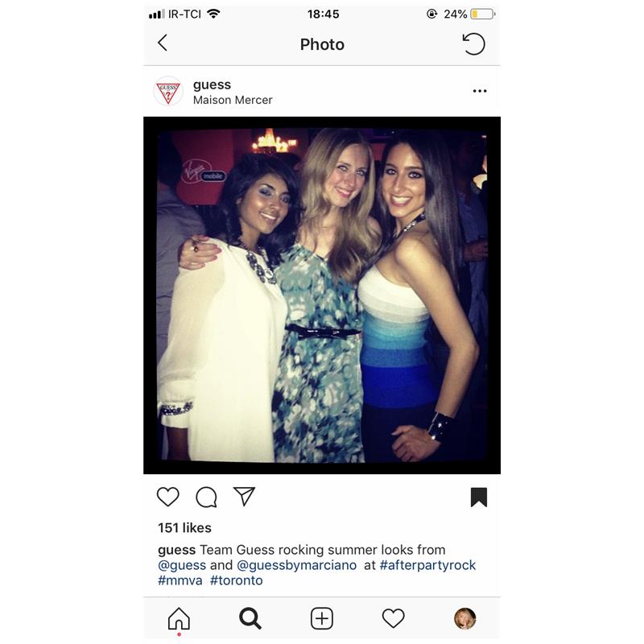
Task: Go back using the left chevron arrow
Action: click(163, 43)
